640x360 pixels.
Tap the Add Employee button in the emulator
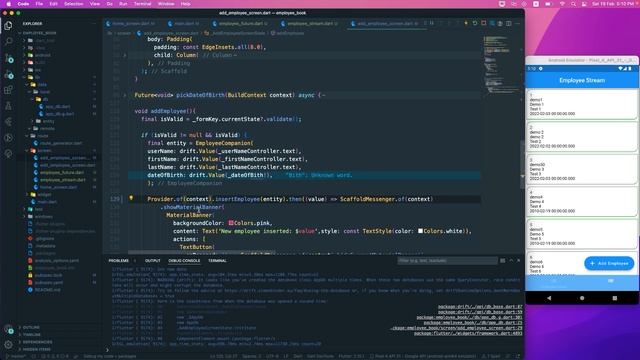[x=609, y=263]
